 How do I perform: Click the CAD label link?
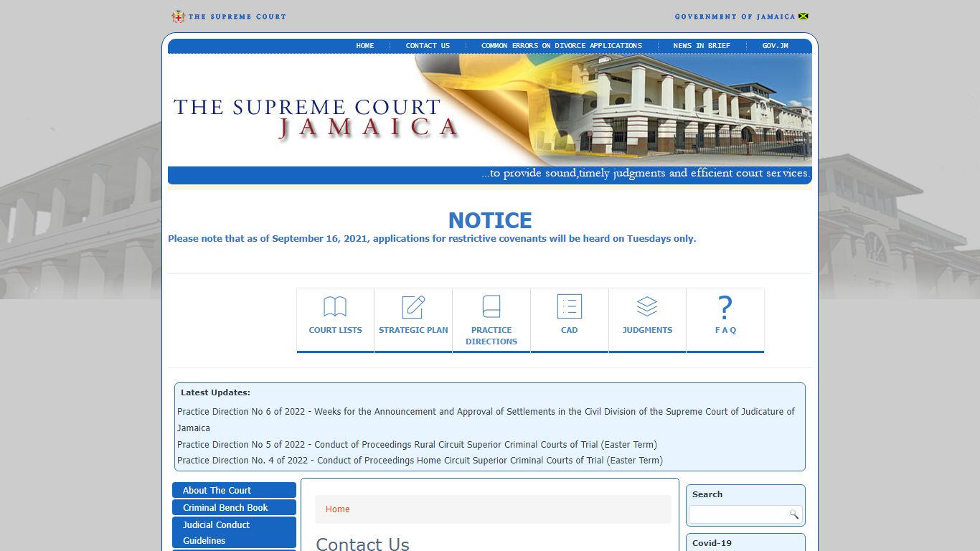pyautogui.click(x=570, y=330)
